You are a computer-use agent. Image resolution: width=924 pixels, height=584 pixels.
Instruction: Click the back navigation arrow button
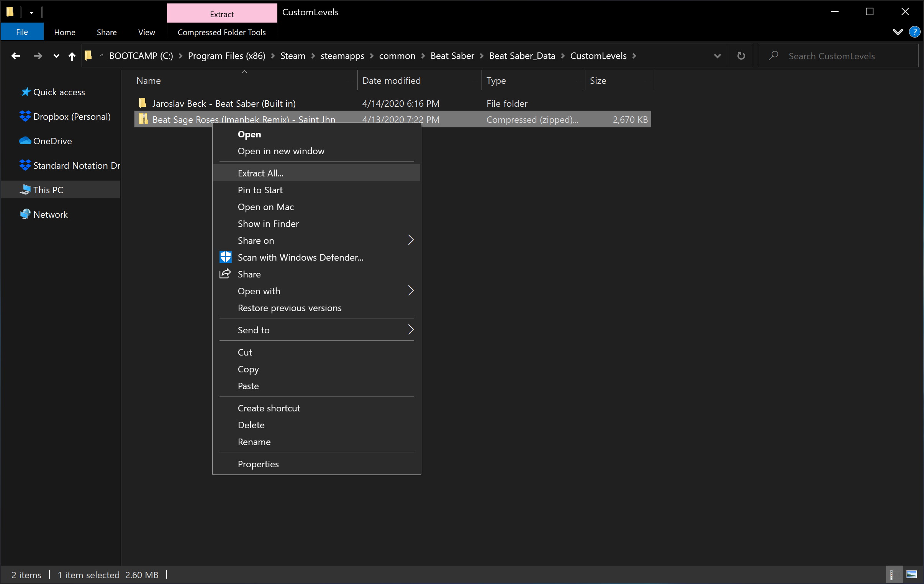pyautogui.click(x=15, y=56)
